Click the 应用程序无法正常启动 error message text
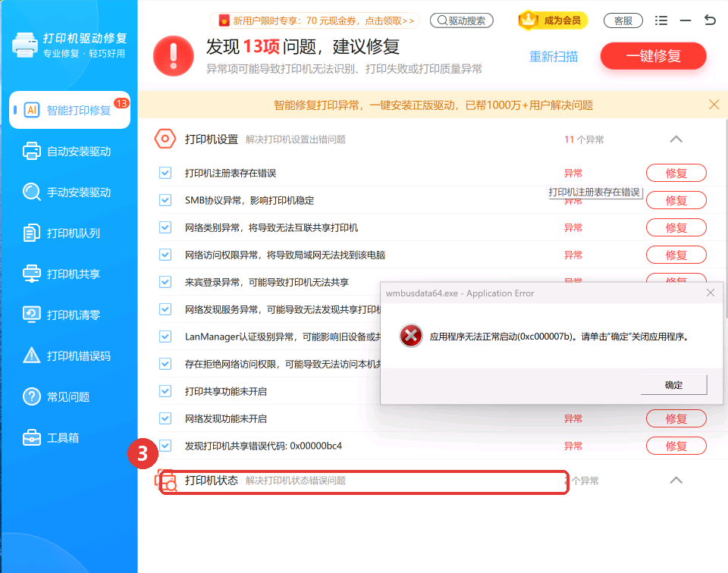 coord(559,337)
